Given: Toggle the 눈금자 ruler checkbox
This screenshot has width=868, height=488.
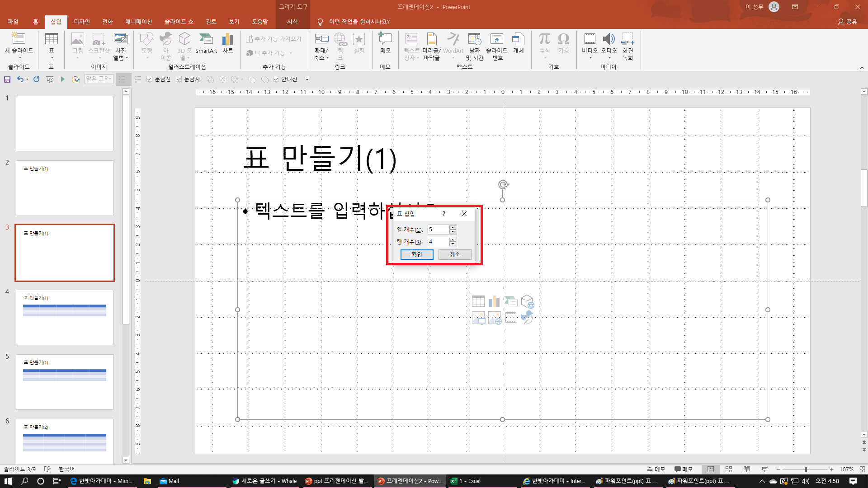Looking at the screenshot, I should point(179,79).
